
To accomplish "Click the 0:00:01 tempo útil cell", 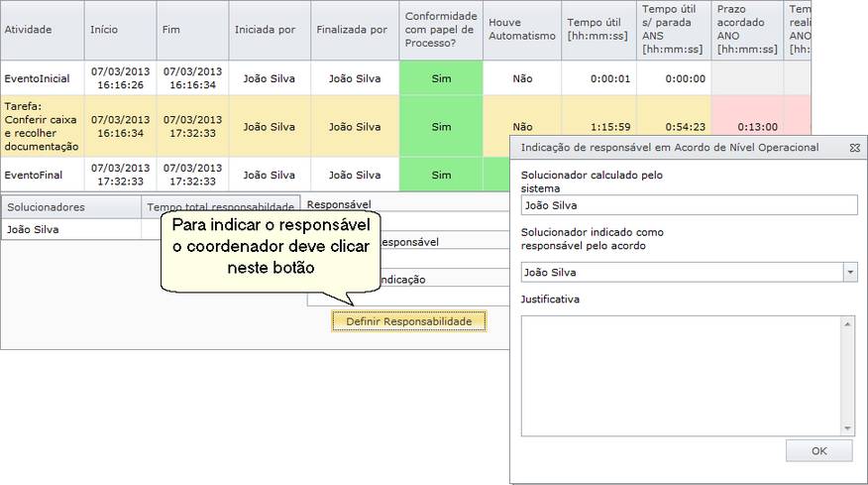I will pyautogui.click(x=598, y=78).
